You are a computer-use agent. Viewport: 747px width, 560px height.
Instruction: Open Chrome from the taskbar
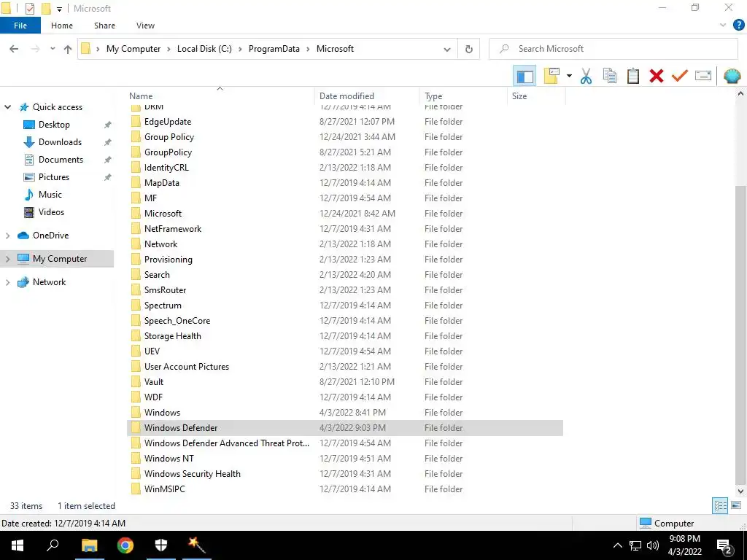coord(125,545)
